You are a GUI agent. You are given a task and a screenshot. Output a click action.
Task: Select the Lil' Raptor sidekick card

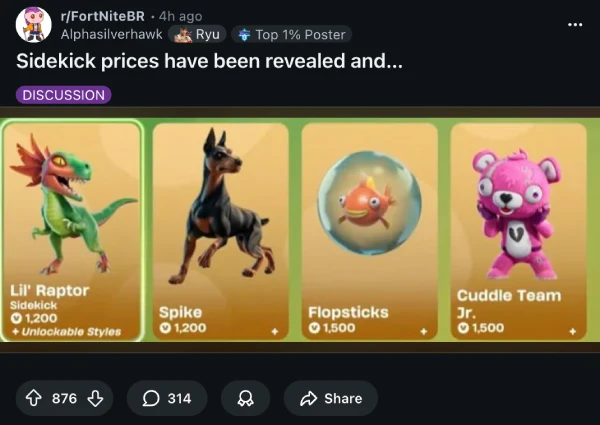pyautogui.click(x=72, y=231)
